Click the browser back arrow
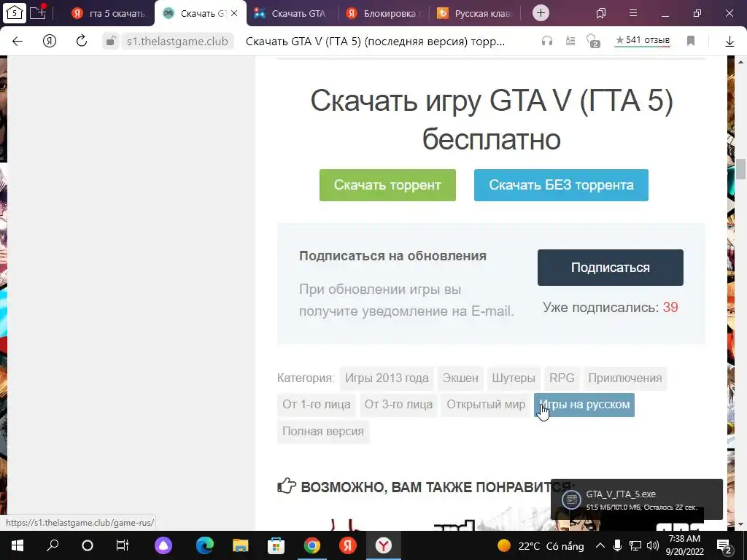The height and width of the screenshot is (560, 747). [x=18, y=42]
